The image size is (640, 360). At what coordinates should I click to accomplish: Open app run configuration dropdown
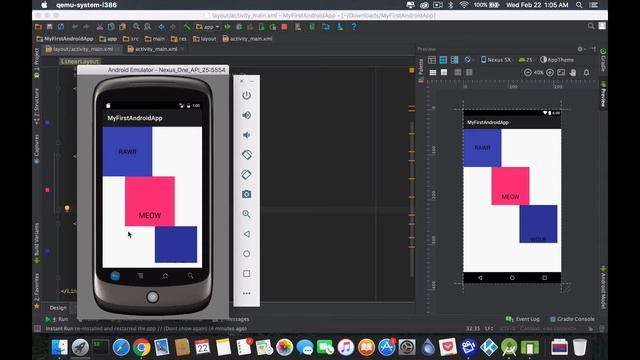click(207, 27)
